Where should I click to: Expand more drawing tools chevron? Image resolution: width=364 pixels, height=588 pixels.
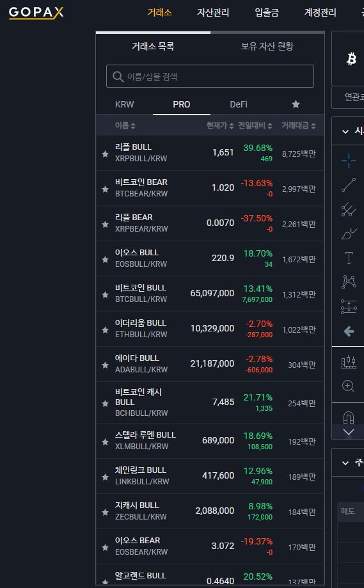coord(348,432)
